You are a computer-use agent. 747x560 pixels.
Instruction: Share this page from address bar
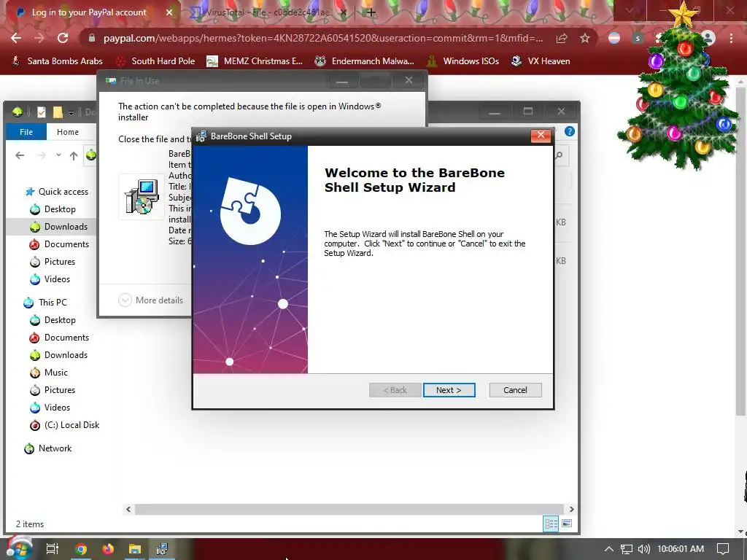pos(562,38)
